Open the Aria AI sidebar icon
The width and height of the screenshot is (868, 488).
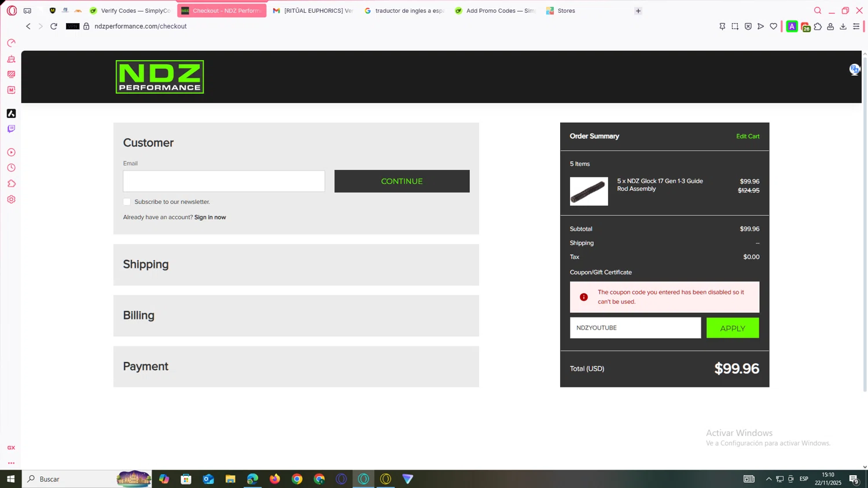(x=11, y=113)
